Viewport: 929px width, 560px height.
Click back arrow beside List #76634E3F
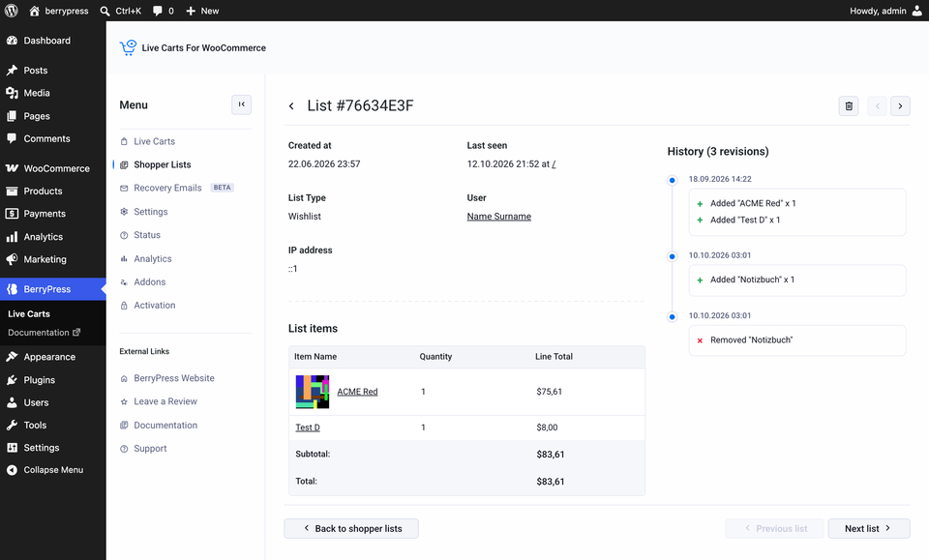pos(291,106)
